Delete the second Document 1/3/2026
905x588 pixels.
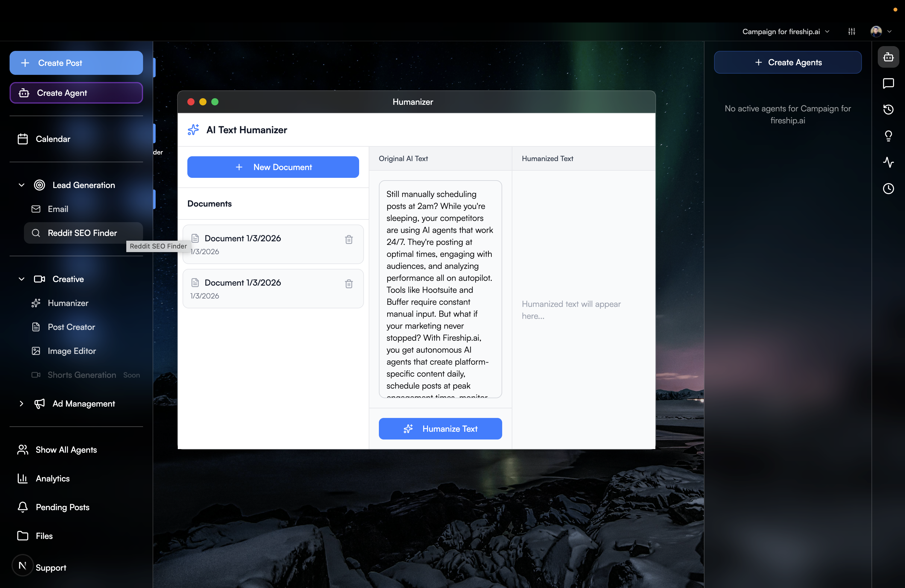click(x=349, y=284)
